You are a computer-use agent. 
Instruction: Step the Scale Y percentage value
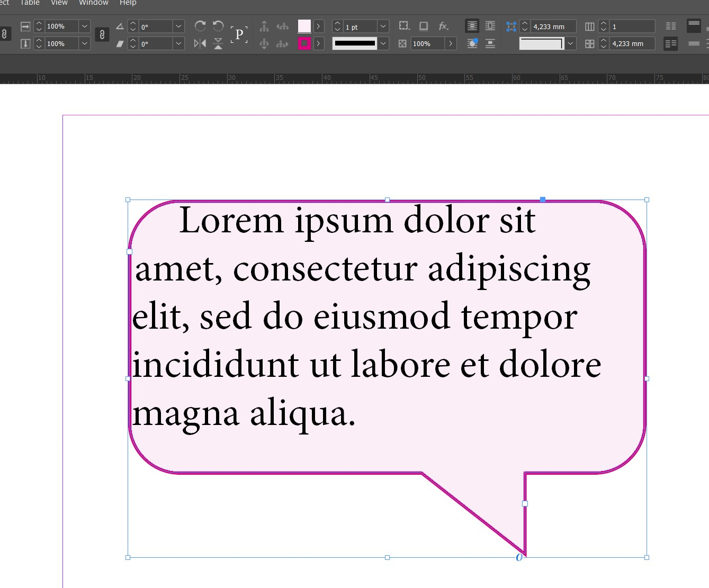tap(39, 43)
